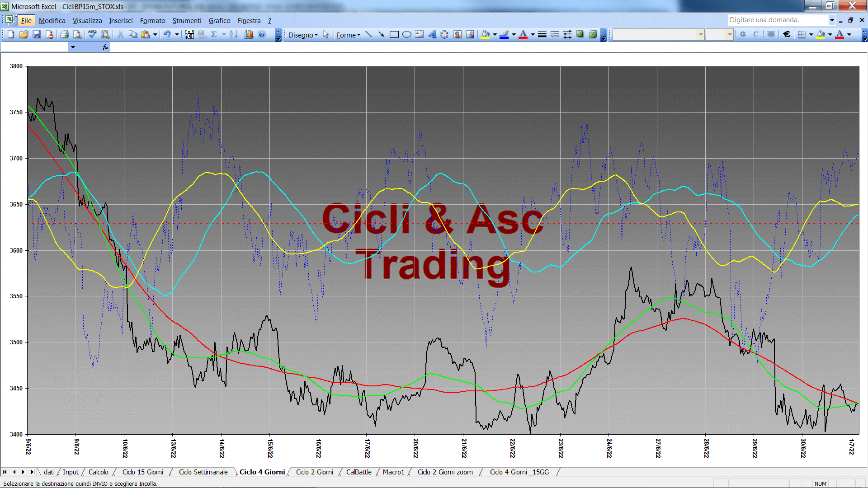Insert Picture from file
The width and height of the screenshot is (868, 488).
coord(470,34)
